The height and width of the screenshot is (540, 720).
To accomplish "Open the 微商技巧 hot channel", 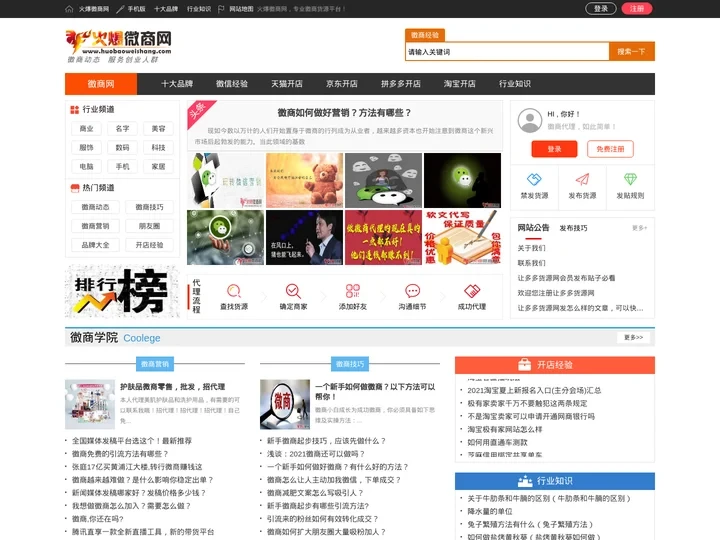I will point(149,207).
